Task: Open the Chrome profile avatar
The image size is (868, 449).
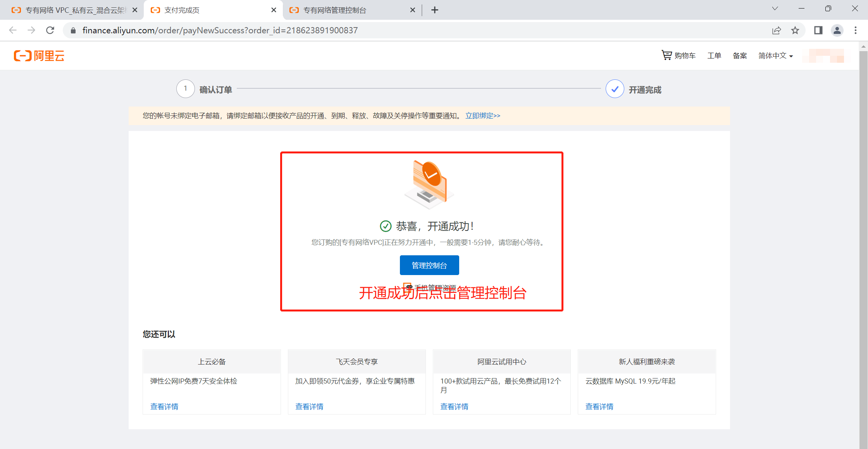Action: pyautogui.click(x=837, y=30)
